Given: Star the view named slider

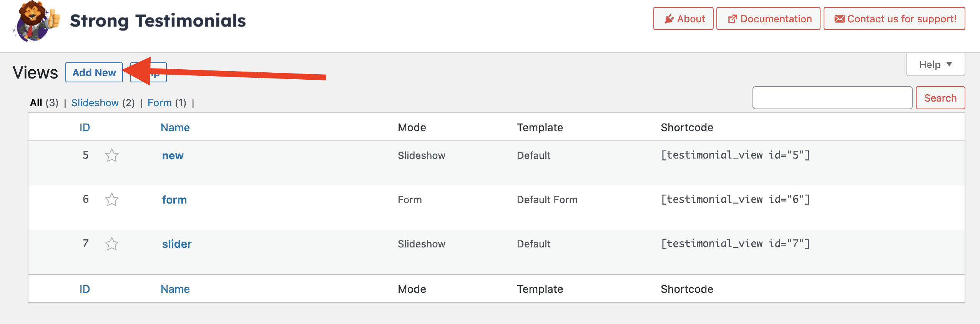Looking at the screenshot, I should (112, 244).
